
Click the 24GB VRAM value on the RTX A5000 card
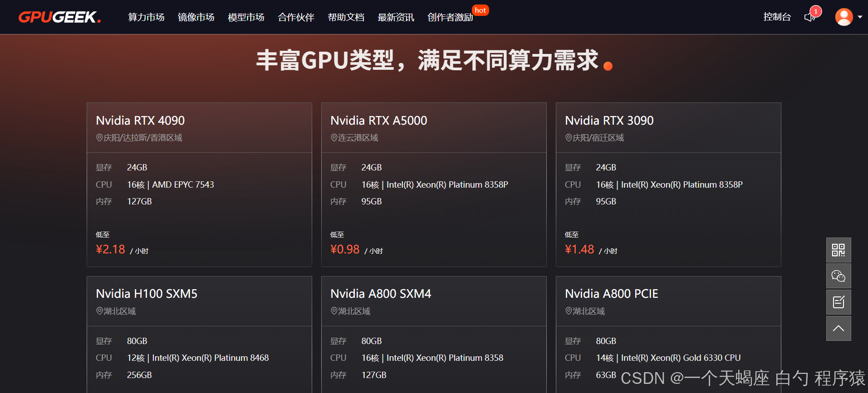pos(372,167)
